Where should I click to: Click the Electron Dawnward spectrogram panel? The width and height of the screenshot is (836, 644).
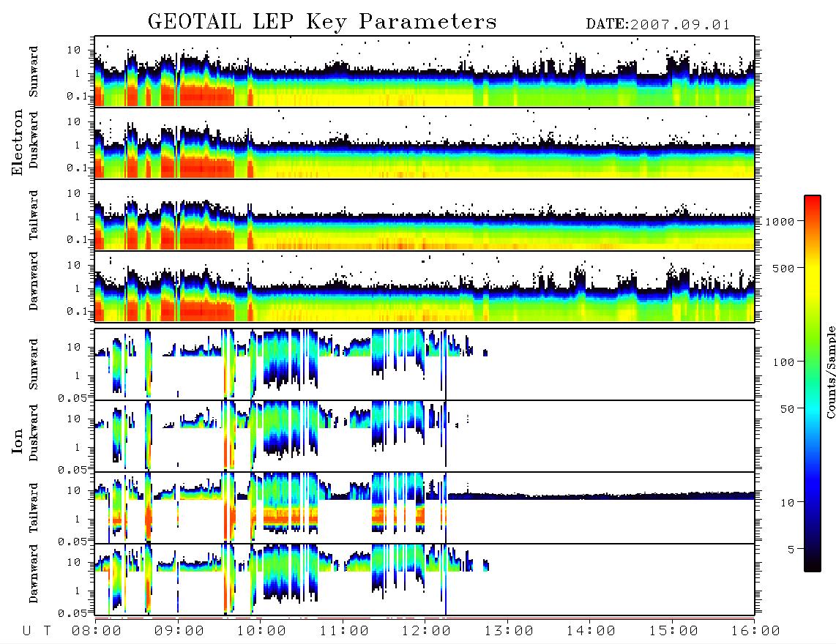click(x=425, y=286)
